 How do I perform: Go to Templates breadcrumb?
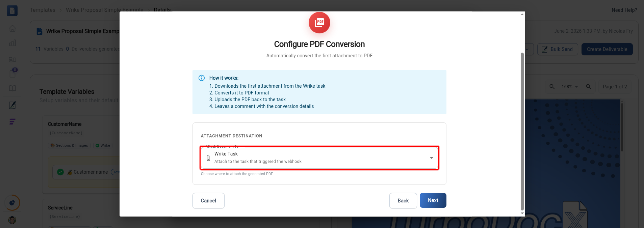(x=43, y=10)
